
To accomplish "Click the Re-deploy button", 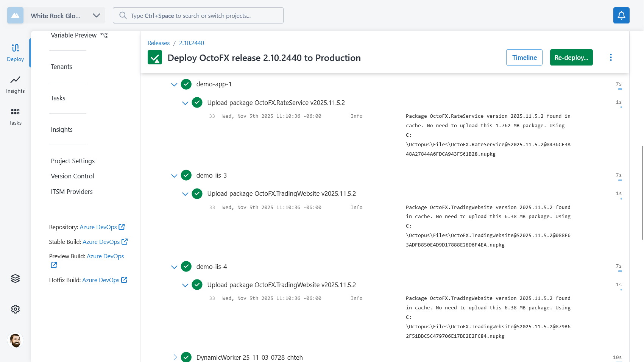I will 571,58.
